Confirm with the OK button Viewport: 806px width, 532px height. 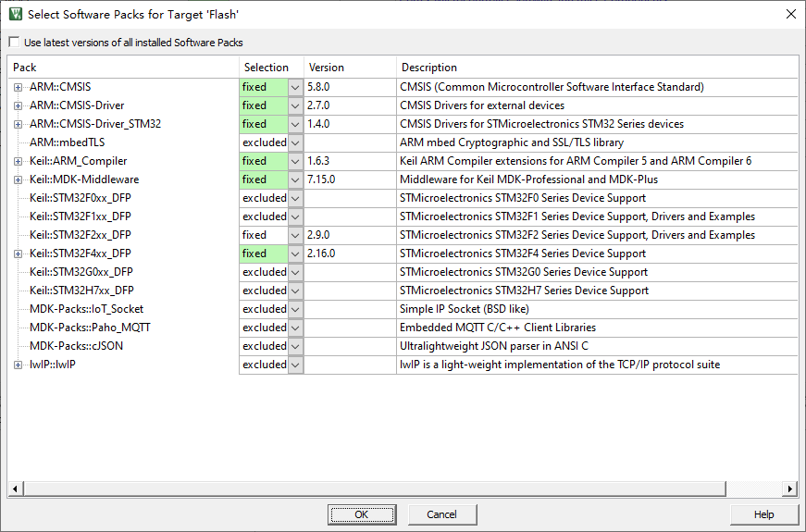coord(362,514)
